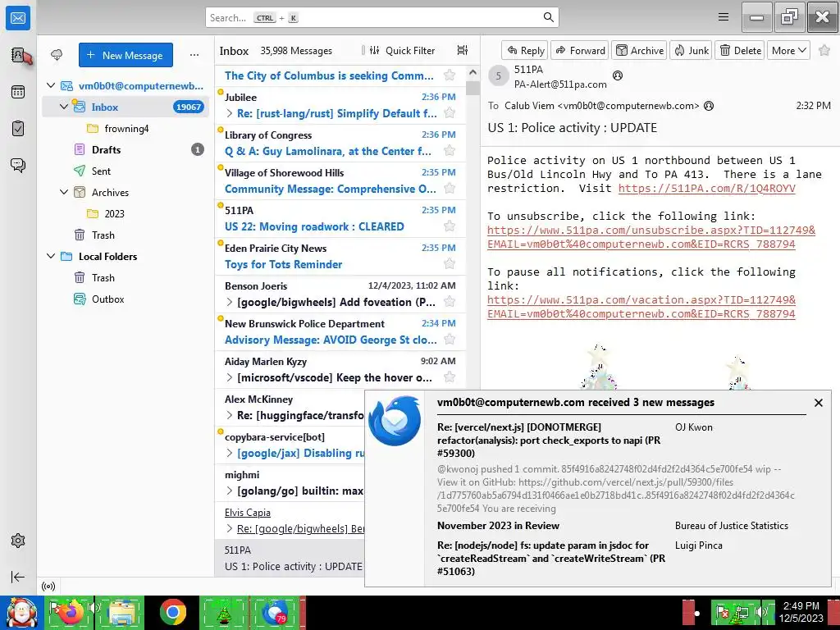Open the 511PA.com/R/1Q4ROYV link
The image size is (840, 630).
coord(706,188)
